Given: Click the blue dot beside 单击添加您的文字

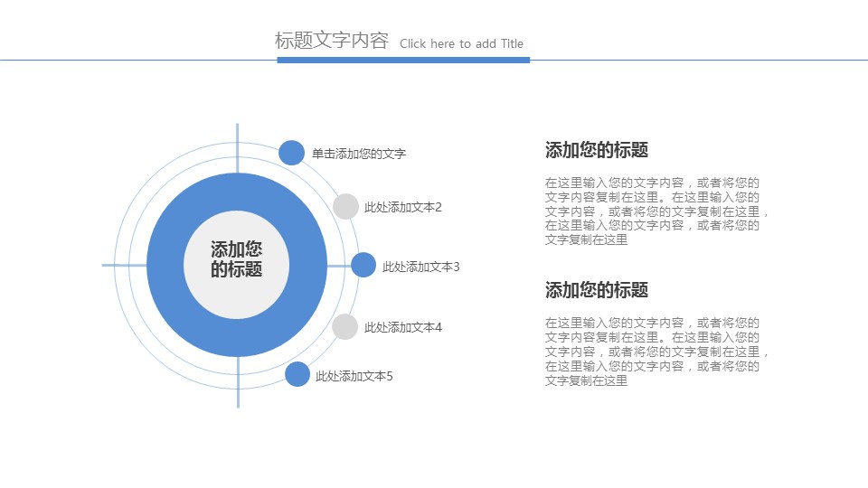Looking at the screenshot, I should pyautogui.click(x=291, y=153).
